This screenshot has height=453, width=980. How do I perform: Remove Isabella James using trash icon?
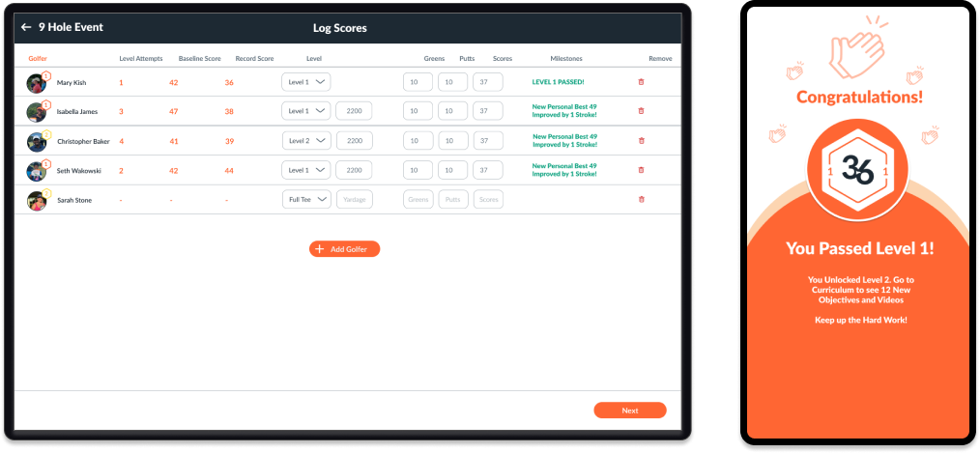coord(641,111)
